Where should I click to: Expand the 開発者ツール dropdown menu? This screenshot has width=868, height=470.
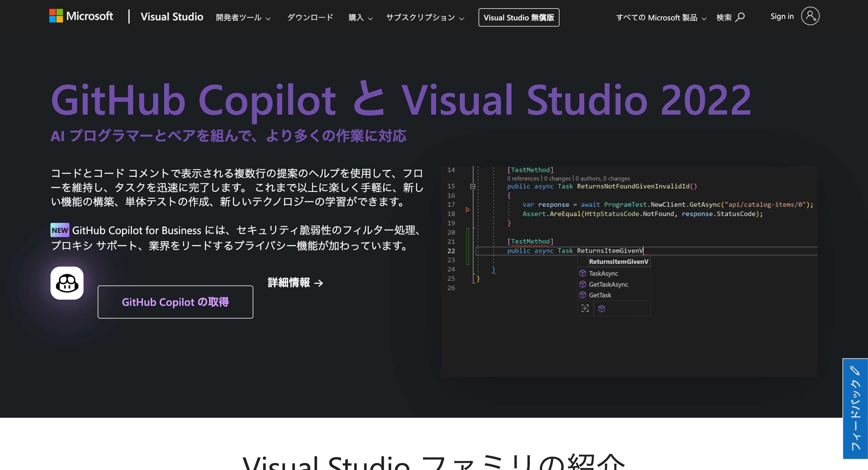click(243, 17)
